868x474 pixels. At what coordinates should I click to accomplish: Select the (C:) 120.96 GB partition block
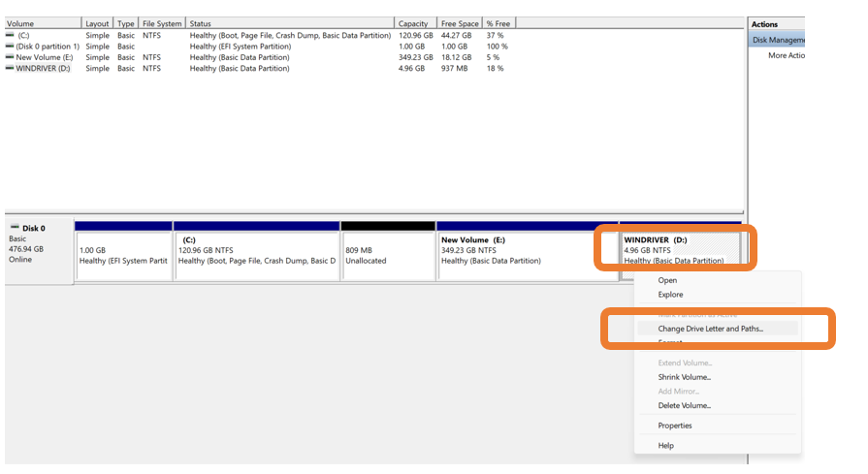[x=256, y=255]
